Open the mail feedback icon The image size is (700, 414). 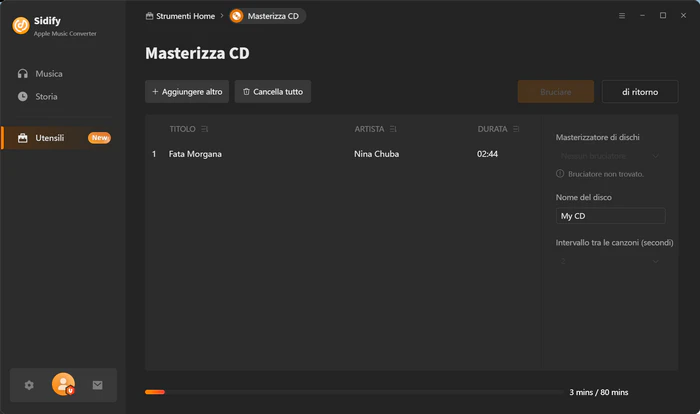pos(97,385)
